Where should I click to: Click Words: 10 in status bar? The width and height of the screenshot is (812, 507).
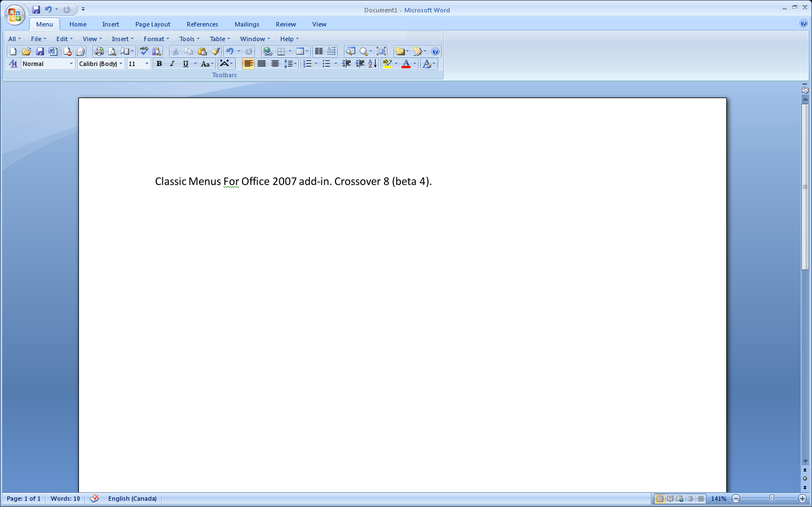coord(65,499)
